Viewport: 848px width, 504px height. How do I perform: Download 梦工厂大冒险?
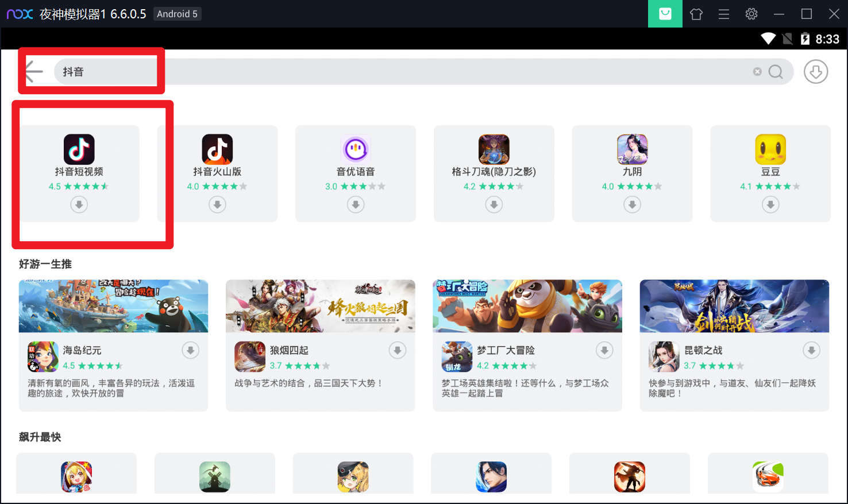pos(604,350)
